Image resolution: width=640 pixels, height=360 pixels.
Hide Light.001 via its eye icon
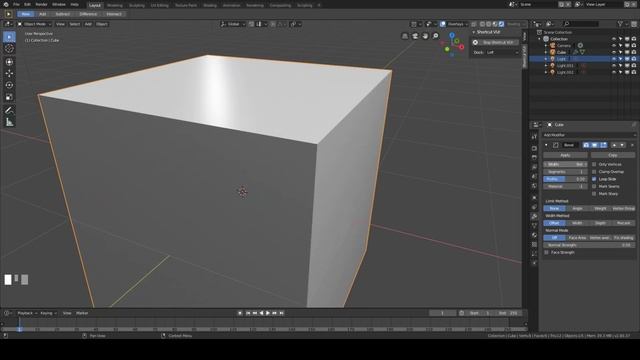[x=613, y=65]
